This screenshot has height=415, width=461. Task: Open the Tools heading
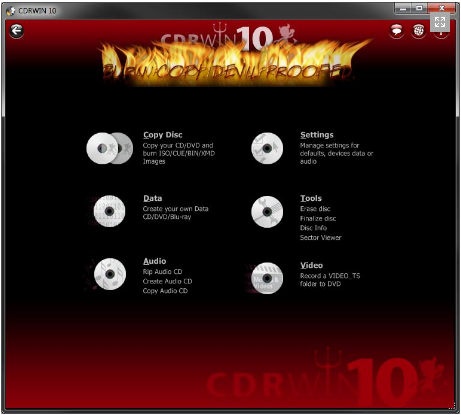click(x=311, y=198)
